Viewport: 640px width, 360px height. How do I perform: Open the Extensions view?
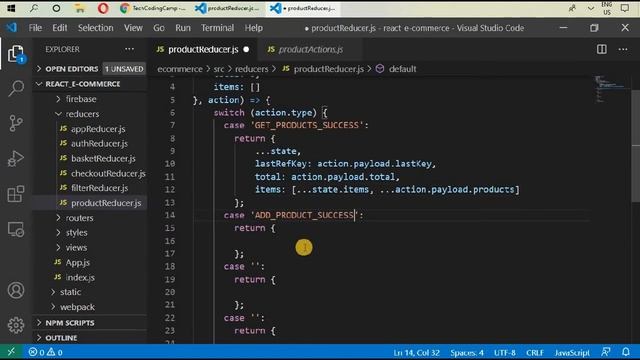[16, 193]
